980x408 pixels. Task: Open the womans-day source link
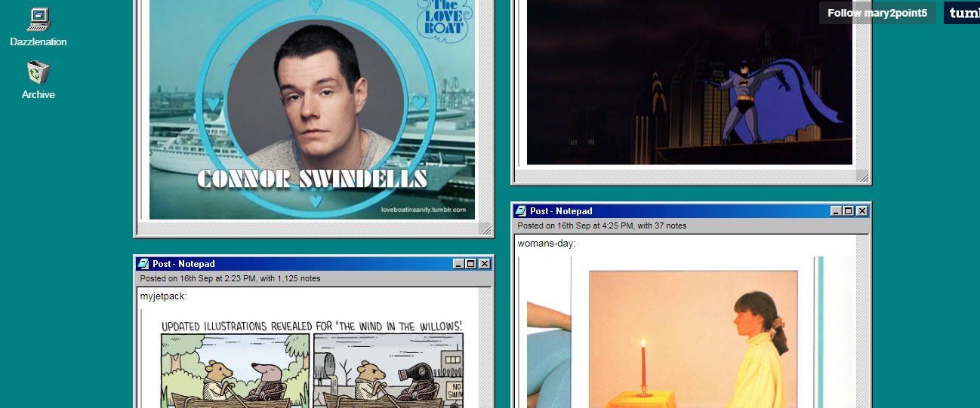coord(546,244)
